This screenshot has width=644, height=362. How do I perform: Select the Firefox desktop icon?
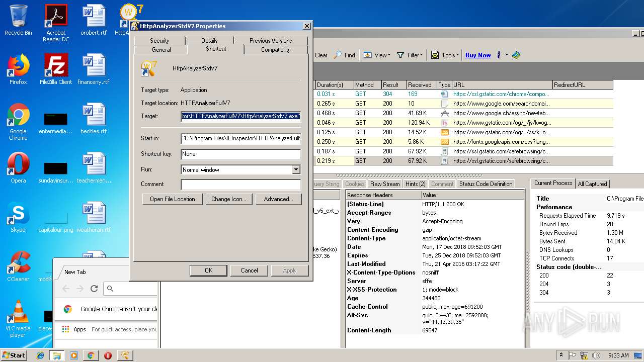[x=18, y=69]
